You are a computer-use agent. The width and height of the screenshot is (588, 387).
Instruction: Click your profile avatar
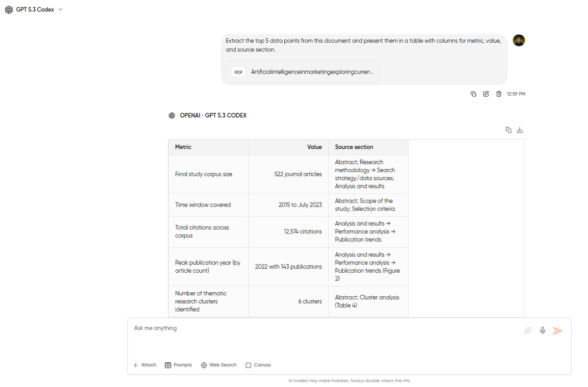pyautogui.click(x=518, y=40)
